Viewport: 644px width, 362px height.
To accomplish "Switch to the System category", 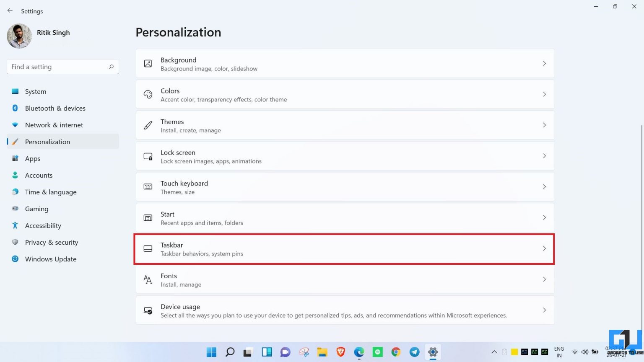I will coord(36,91).
